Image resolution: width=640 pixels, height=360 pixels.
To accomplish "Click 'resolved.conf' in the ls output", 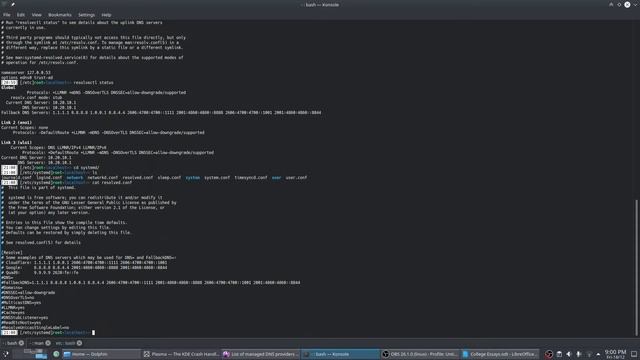I will (138, 178).
